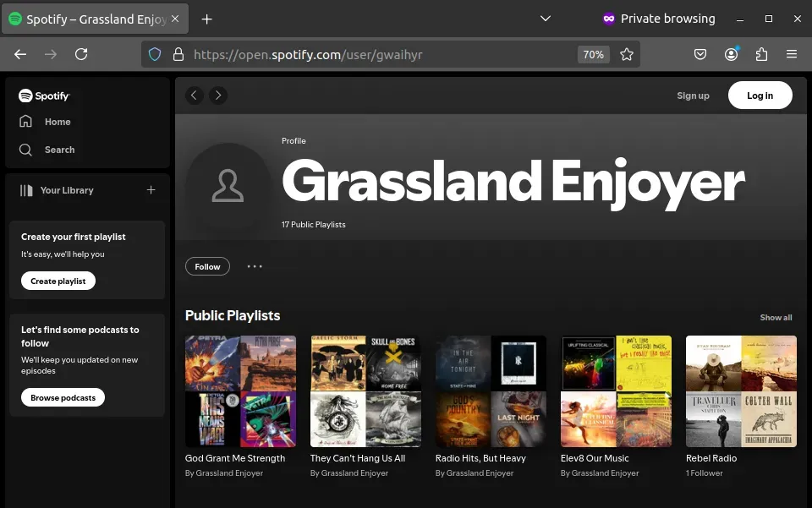Open more options beside the Follow button

(255, 266)
